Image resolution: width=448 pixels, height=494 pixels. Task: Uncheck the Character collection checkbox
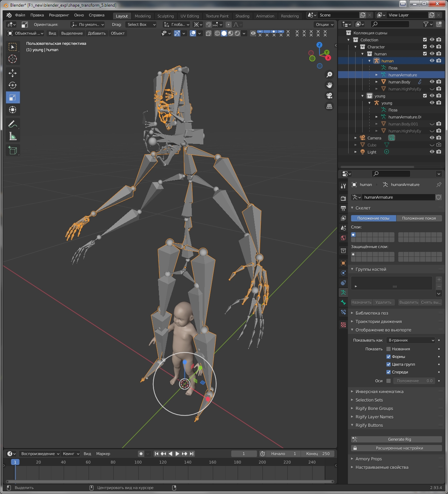point(425,47)
